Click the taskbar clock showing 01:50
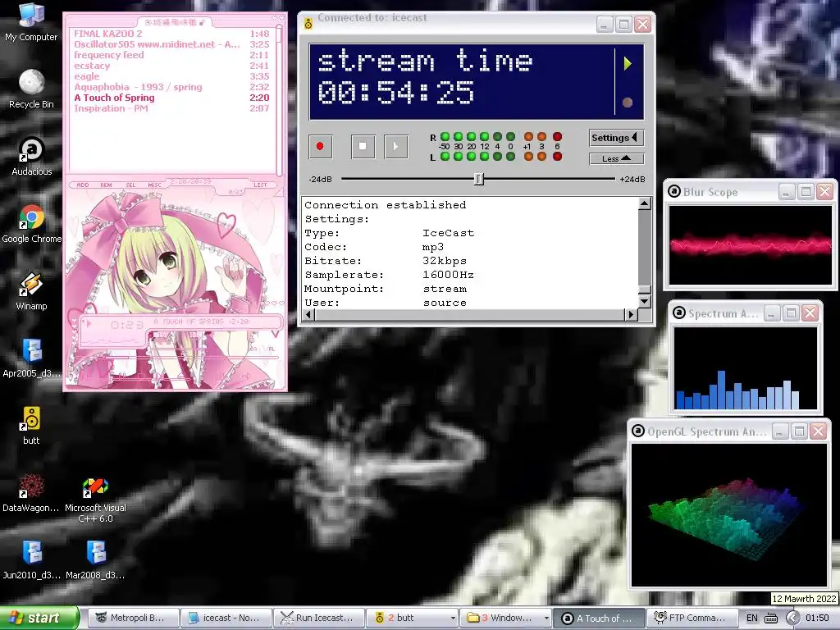Image resolution: width=840 pixels, height=630 pixels. pyautogui.click(x=818, y=618)
